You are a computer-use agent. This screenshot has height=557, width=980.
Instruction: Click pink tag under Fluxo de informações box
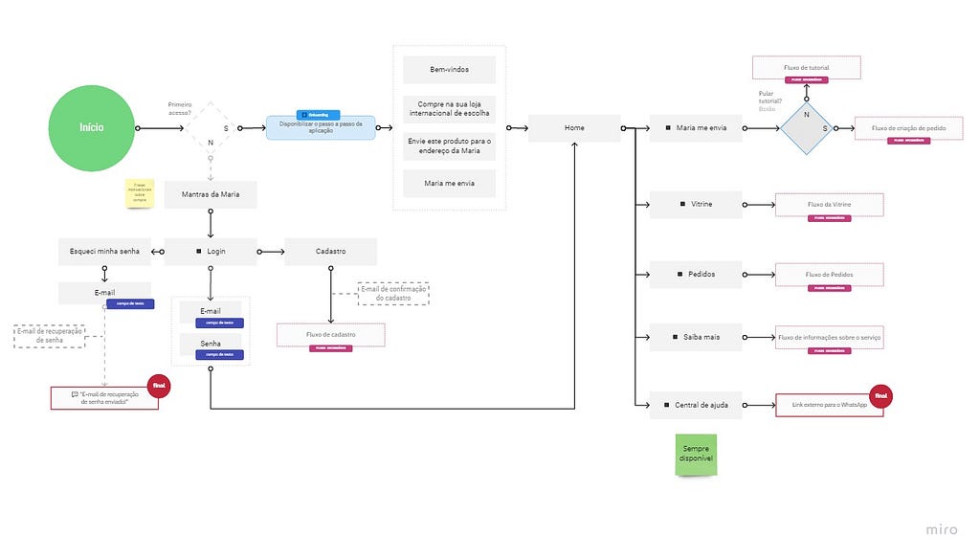click(x=830, y=350)
